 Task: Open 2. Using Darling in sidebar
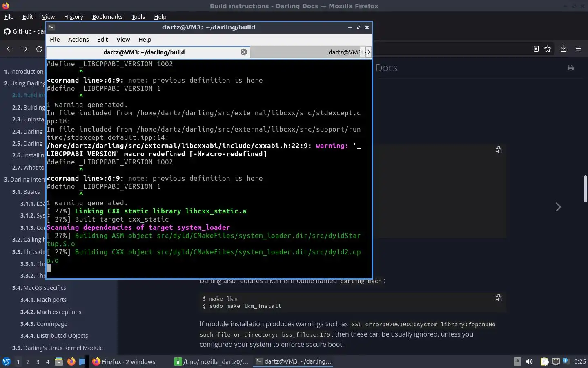[24, 83]
